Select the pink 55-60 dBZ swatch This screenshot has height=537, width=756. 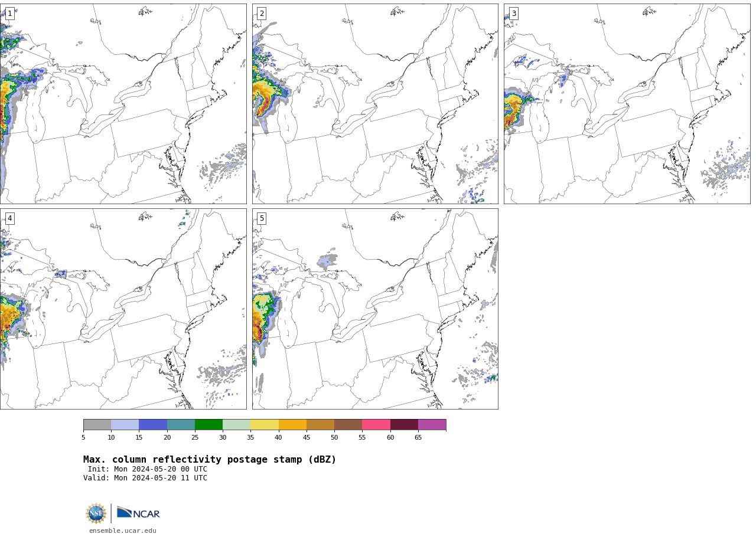(376, 425)
